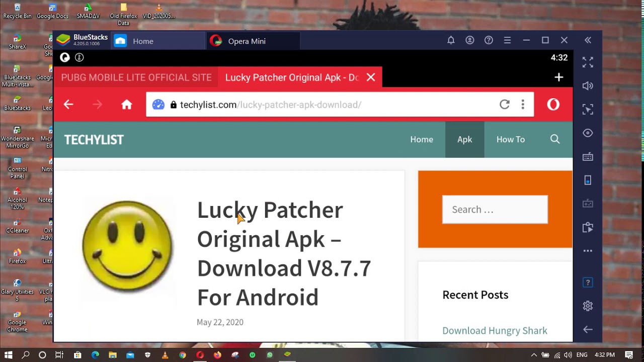Open new browser tab plus button
The height and width of the screenshot is (362, 644).
(x=559, y=77)
